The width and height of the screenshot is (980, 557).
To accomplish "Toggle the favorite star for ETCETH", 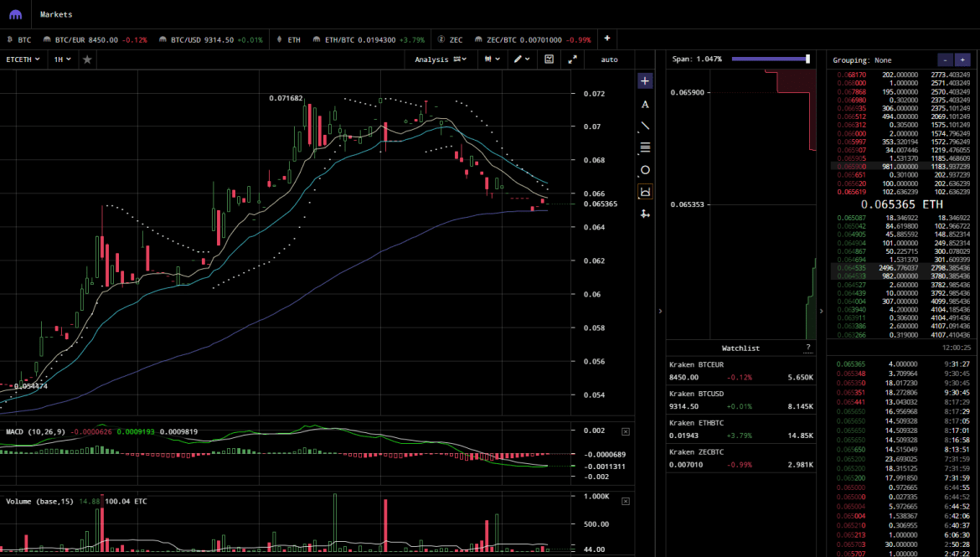I will 87,59.
